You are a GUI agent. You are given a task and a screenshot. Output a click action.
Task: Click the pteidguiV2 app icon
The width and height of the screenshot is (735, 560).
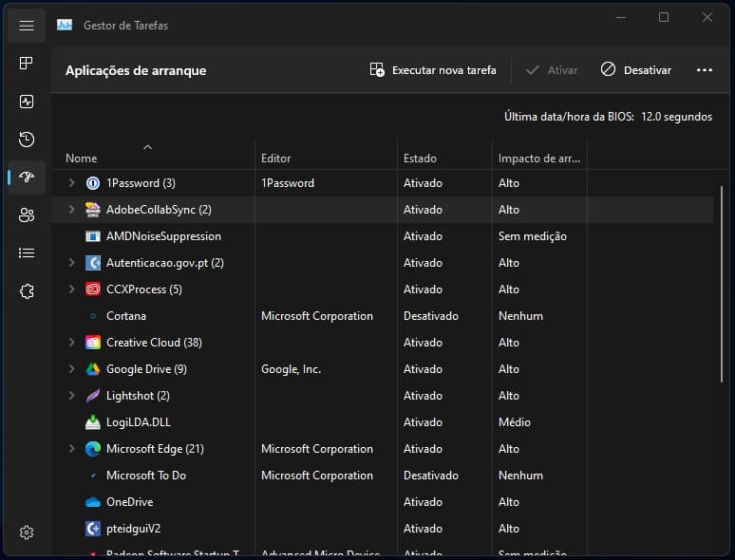[93, 529]
